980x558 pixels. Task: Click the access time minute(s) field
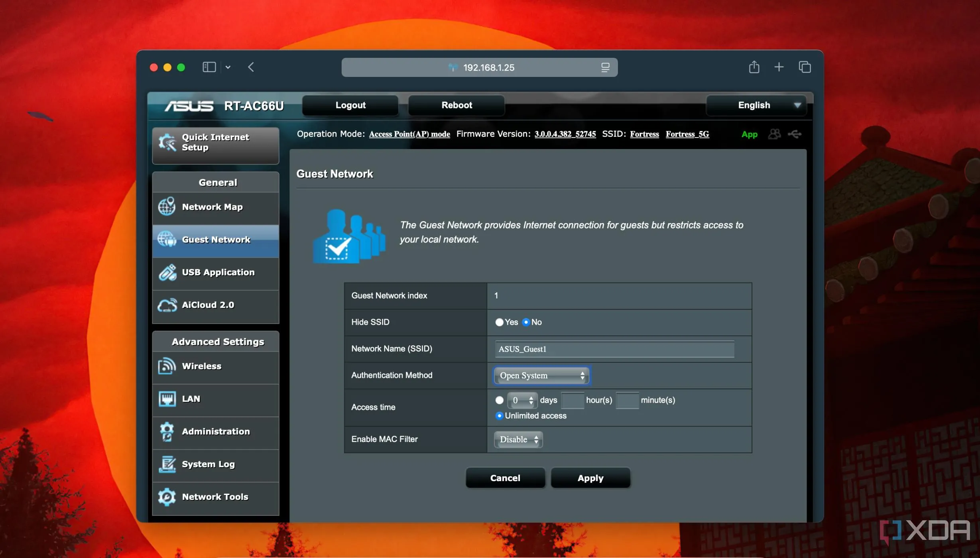[627, 400]
